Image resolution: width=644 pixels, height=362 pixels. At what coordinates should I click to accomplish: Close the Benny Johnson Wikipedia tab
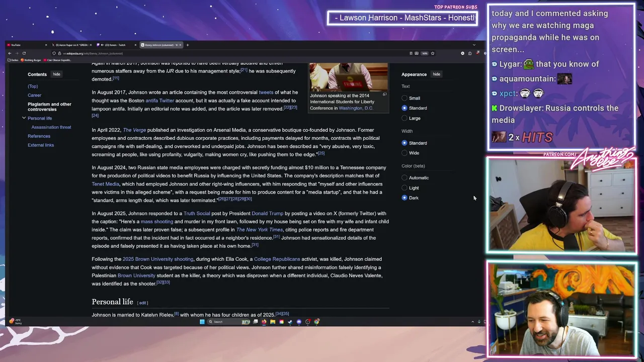[180, 45]
